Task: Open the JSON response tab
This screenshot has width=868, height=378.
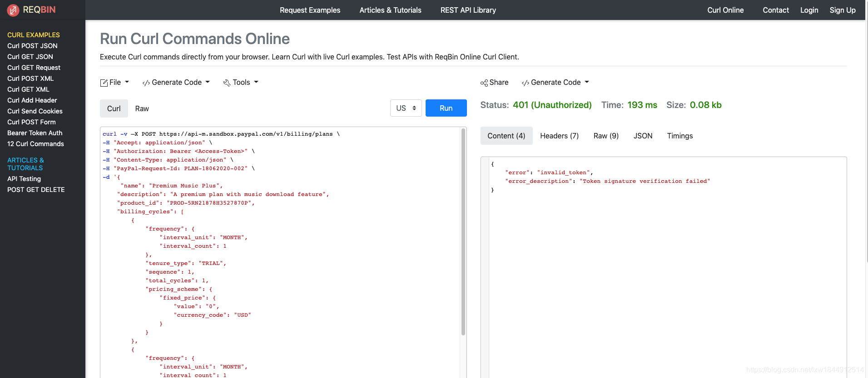Action: click(643, 136)
